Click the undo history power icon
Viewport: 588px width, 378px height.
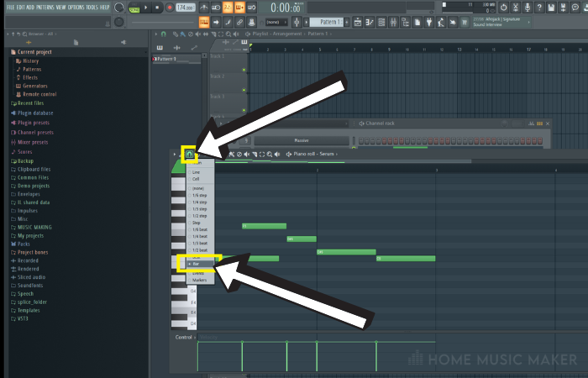tap(504, 7)
